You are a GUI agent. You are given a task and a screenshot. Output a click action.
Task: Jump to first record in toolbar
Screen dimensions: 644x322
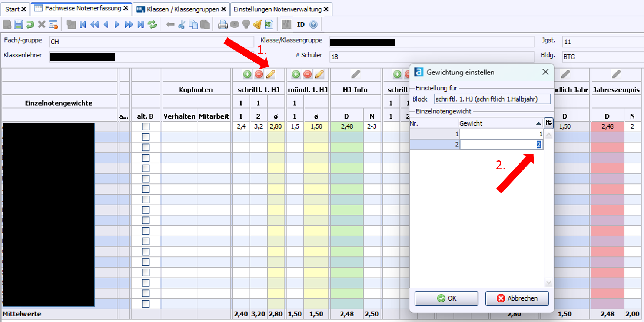[x=83, y=24]
